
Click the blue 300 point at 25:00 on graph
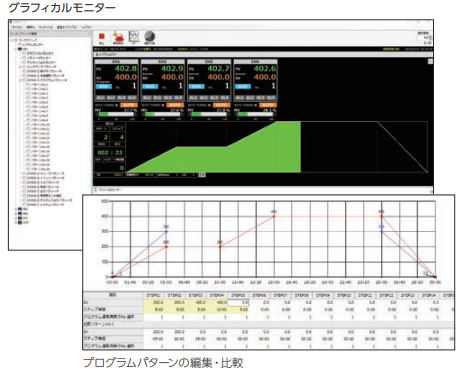pyautogui.click(x=382, y=231)
